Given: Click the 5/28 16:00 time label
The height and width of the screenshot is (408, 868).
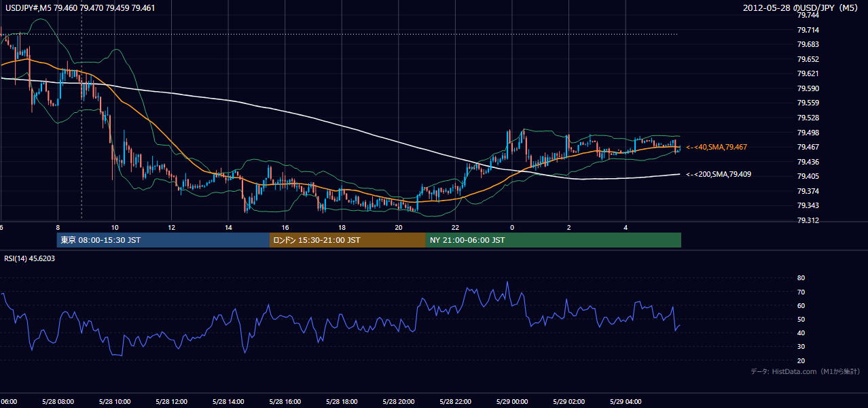Looking at the screenshot, I should point(285,401).
